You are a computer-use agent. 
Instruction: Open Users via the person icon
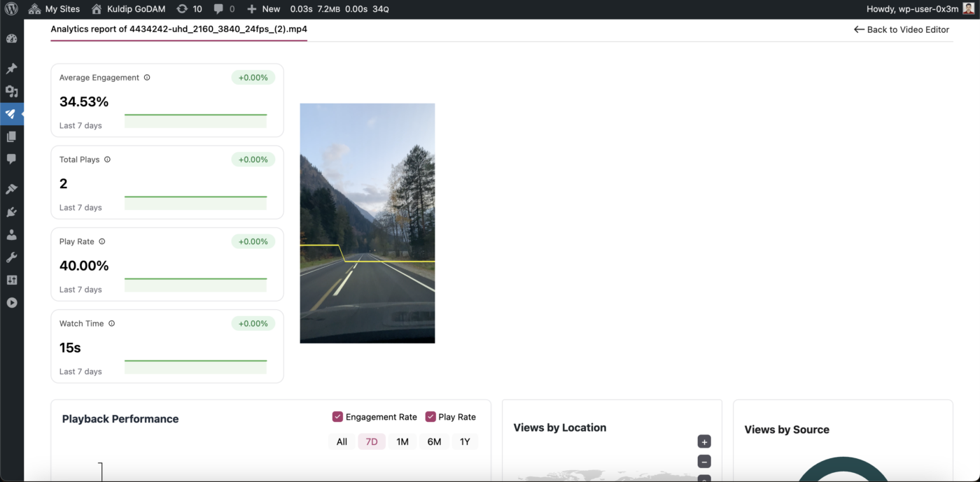[11, 235]
